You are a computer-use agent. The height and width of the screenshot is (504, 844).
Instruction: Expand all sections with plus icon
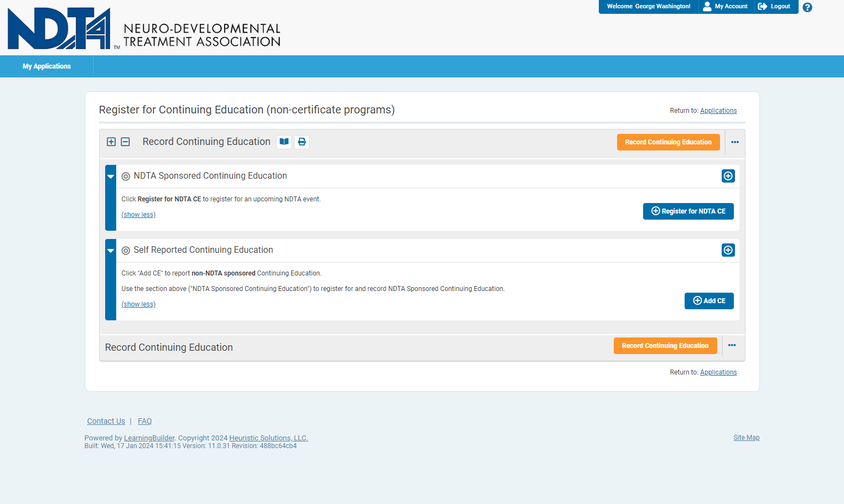click(x=111, y=142)
